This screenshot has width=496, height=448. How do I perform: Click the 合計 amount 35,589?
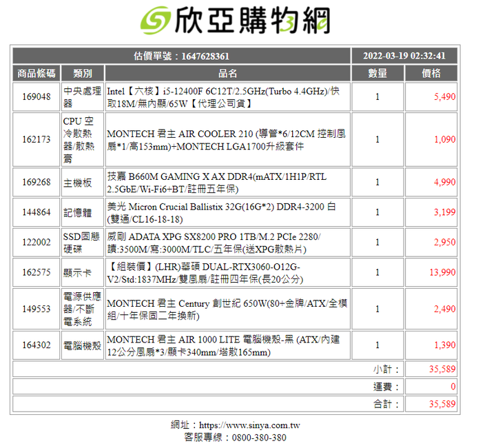[x=442, y=404]
